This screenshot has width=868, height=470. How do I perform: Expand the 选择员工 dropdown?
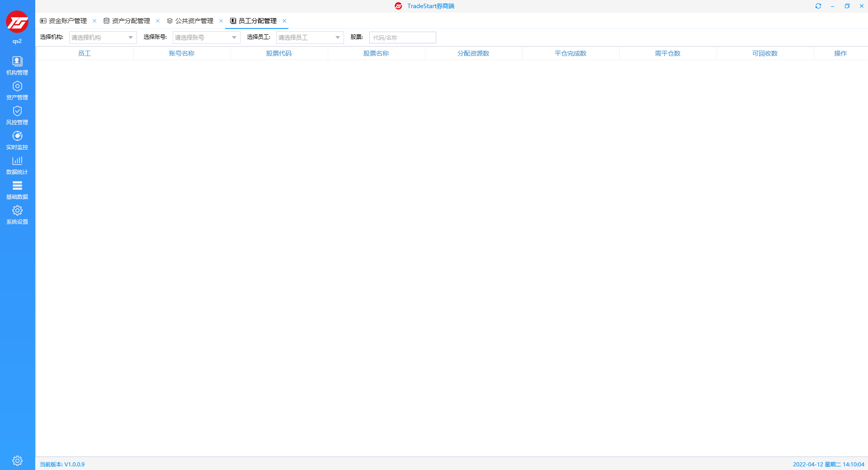point(310,38)
